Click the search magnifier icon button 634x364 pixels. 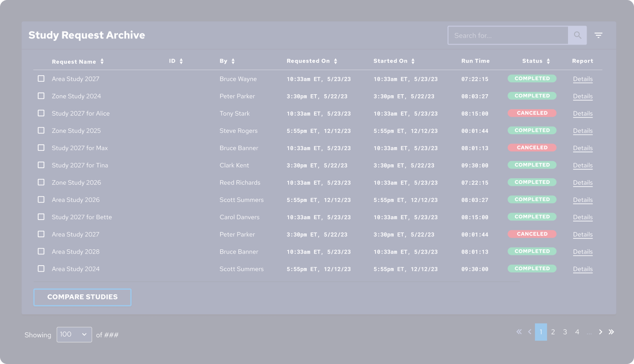(x=577, y=35)
